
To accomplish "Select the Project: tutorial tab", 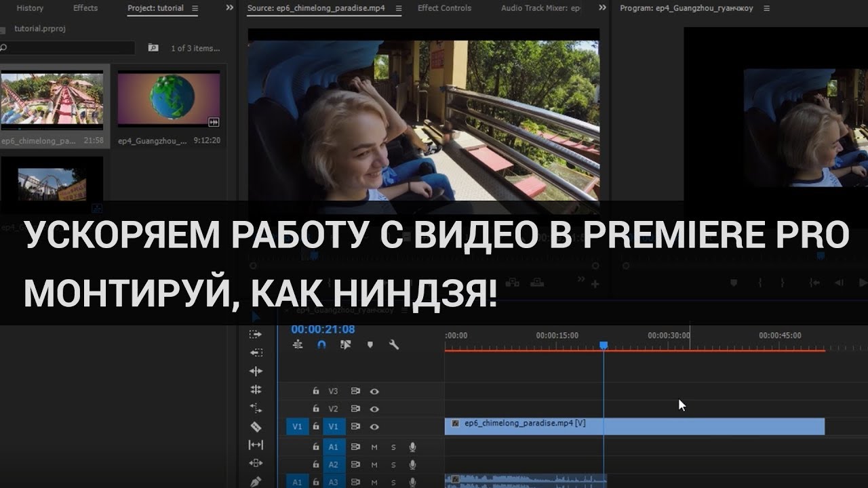I will 155,8.
